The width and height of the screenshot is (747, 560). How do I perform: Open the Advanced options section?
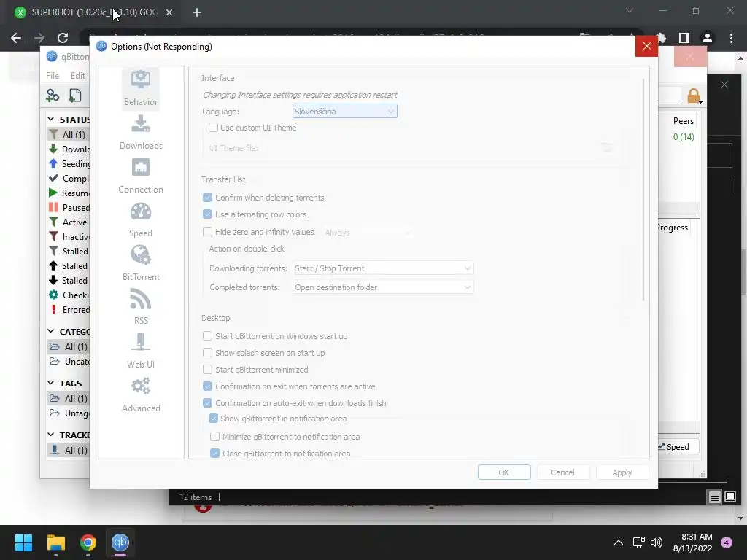tap(141, 394)
